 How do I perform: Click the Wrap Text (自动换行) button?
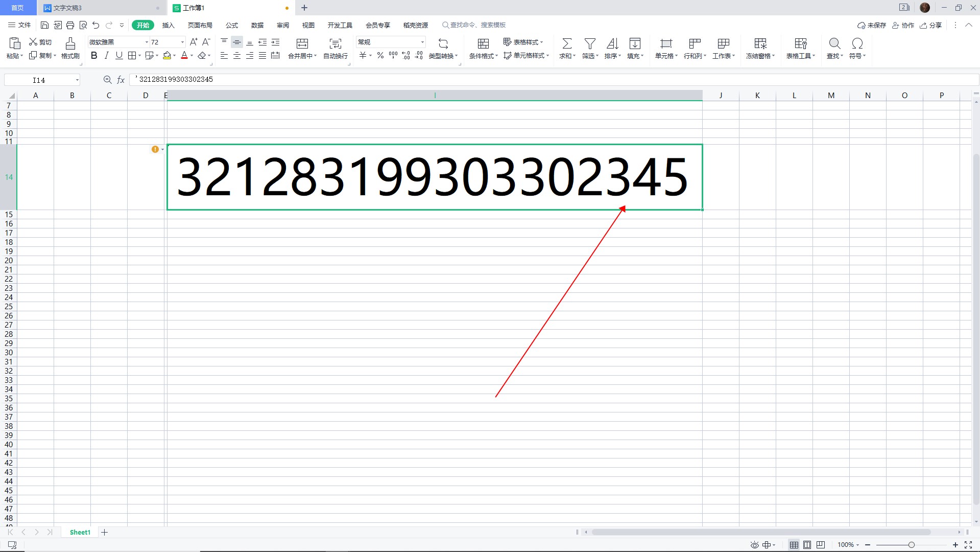pyautogui.click(x=336, y=49)
